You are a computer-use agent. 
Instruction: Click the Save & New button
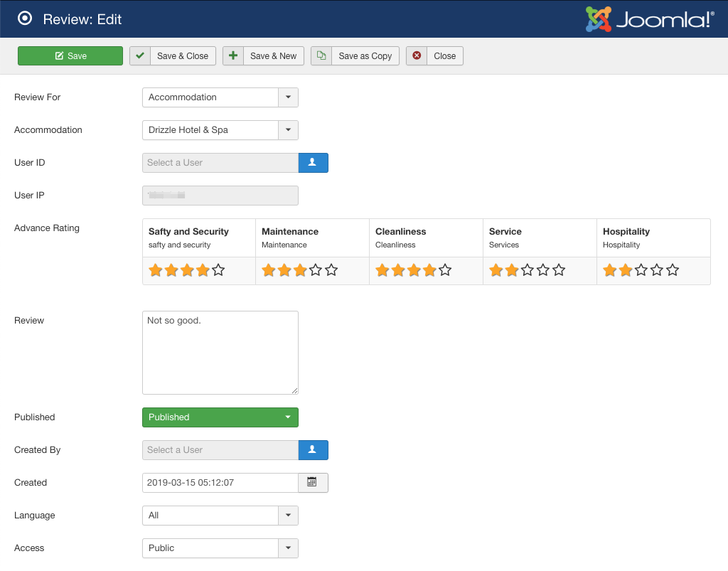pyautogui.click(x=263, y=56)
